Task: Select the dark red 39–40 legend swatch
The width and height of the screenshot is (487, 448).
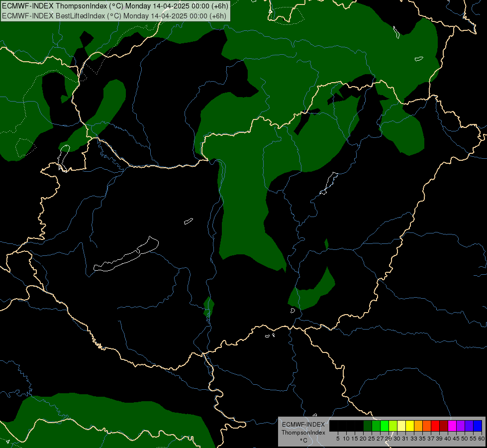Action: coord(444,426)
